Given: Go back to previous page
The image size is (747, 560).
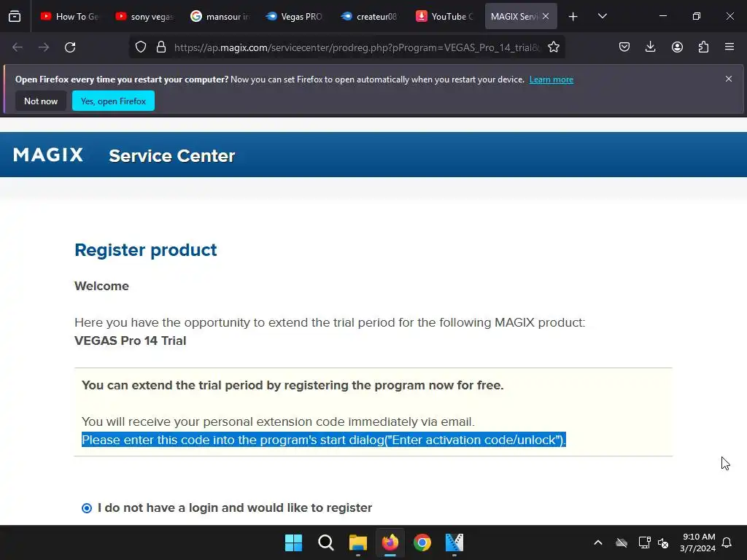Looking at the screenshot, I should (x=18, y=47).
